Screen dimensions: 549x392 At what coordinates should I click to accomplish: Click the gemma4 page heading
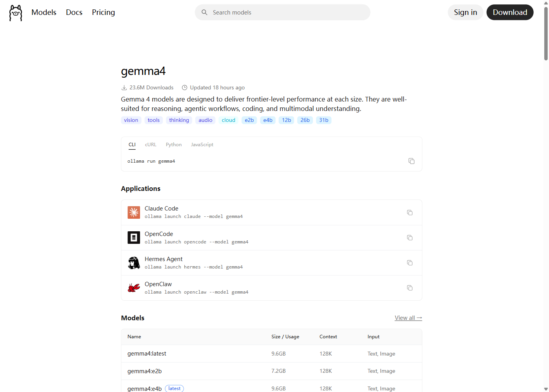click(143, 71)
